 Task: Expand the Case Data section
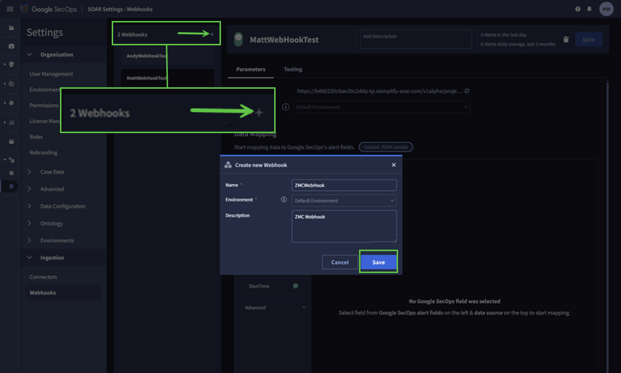(29, 172)
